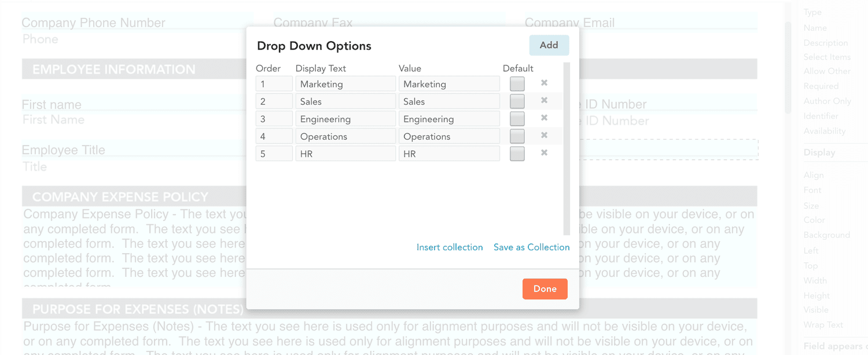
Task: Check the Default box for Sales
Action: (x=517, y=101)
